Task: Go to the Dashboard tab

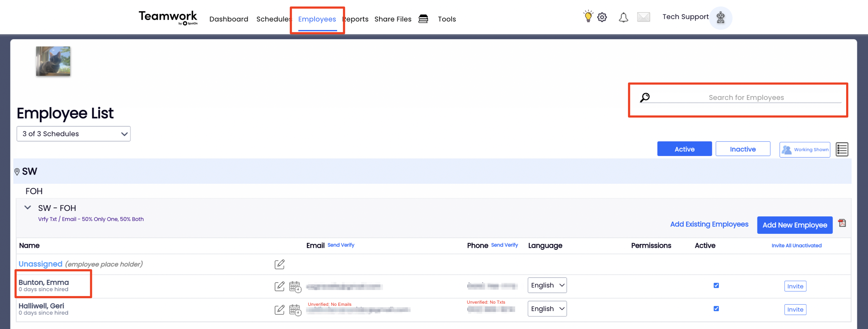Action: (229, 19)
